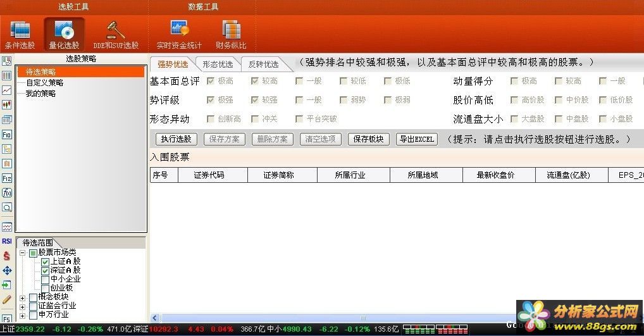Click the magnifier search sidebar icon
Image resolution: width=644 pixels, height=336 pixels.
pyautogui.click(x=6, y=208)
